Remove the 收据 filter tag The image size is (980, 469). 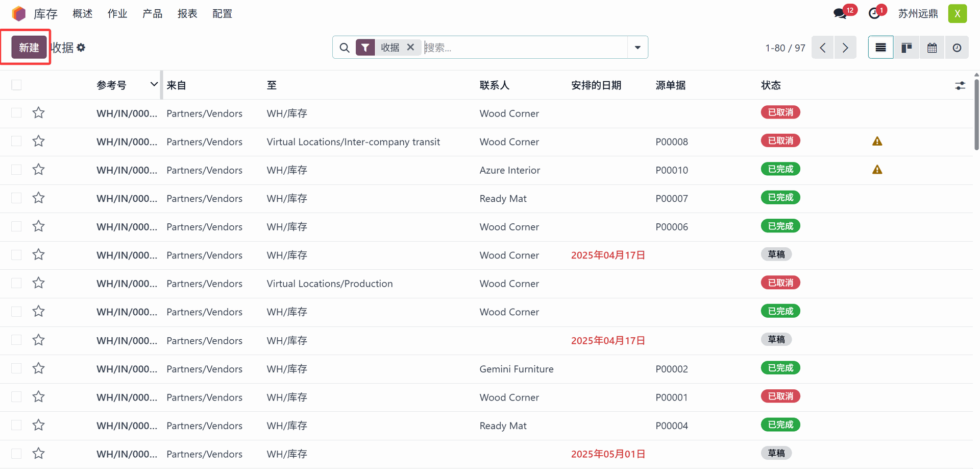pos(410,47)
